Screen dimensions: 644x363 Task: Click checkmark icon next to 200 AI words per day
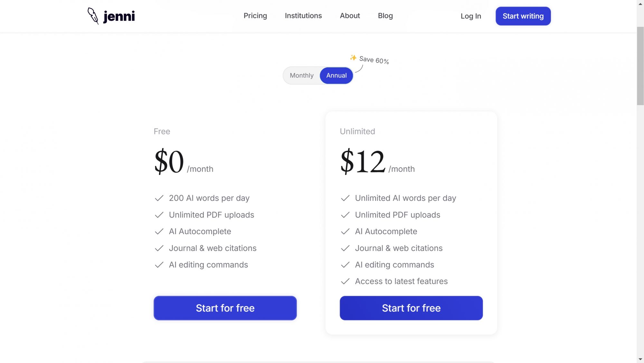coord(159,198)
